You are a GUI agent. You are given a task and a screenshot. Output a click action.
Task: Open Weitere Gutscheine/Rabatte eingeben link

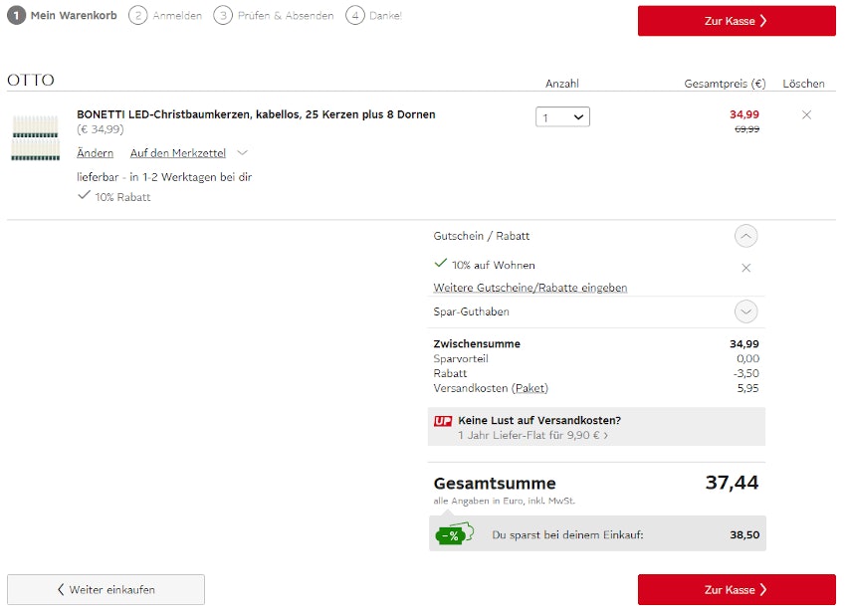[x=529, y=288]
